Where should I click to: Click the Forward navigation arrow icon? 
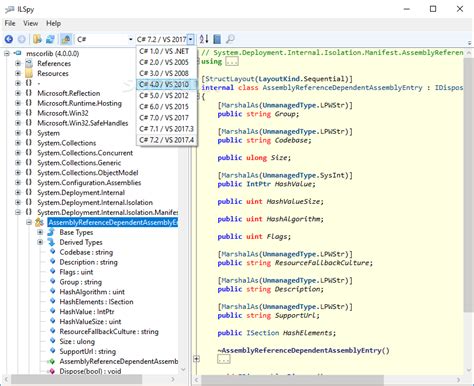coord(22,39)
